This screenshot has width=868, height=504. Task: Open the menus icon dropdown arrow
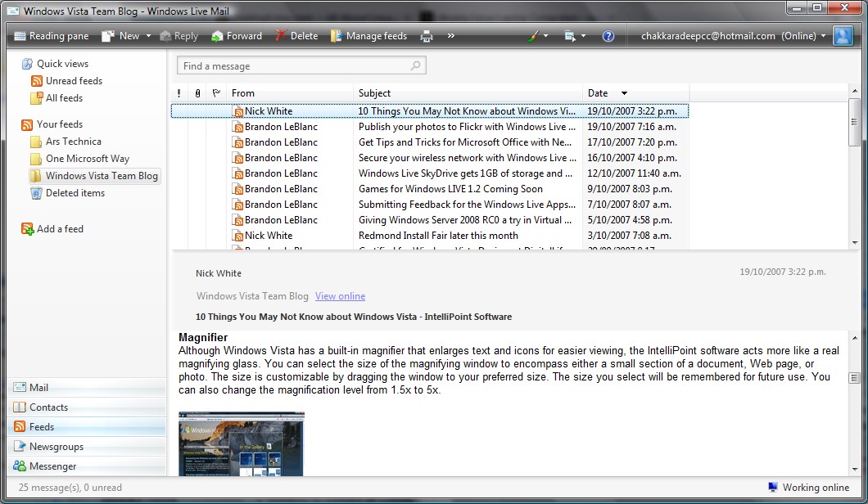click(583, 36)
